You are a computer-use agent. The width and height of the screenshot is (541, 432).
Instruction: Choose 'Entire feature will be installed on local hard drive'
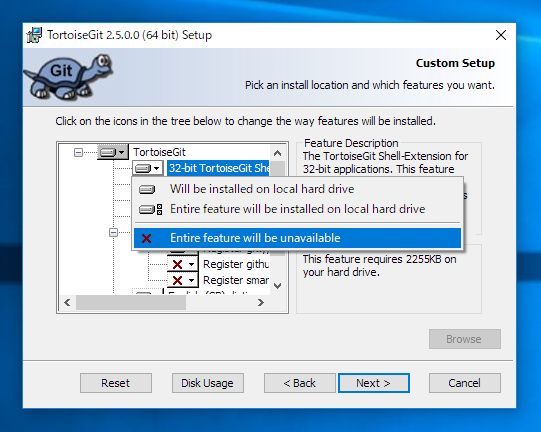coord(297,209)
